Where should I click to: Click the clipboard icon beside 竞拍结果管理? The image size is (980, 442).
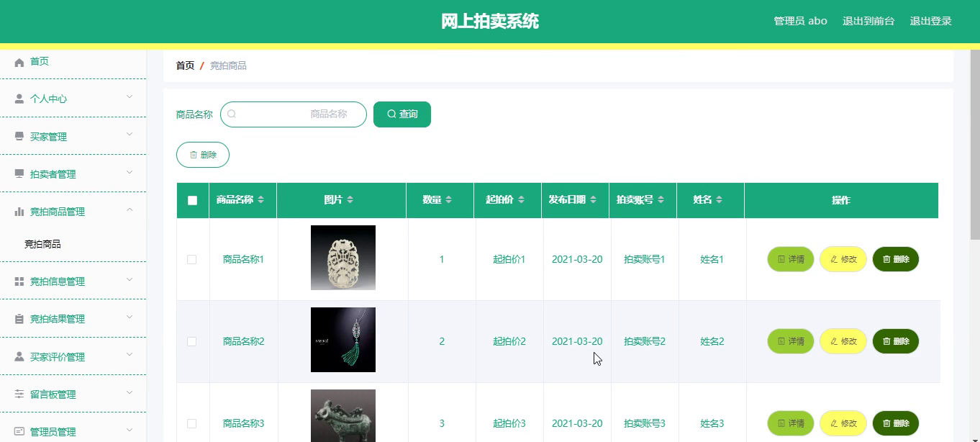tap(19, 319)
